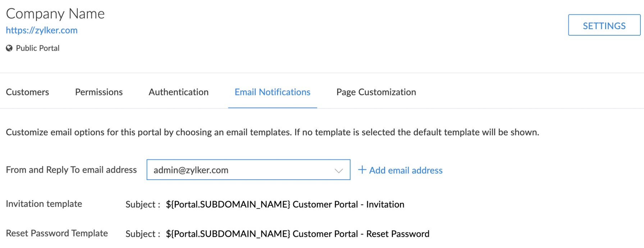Click the plus icon to add email
Image resolution: width=644 pixels, height=248 pixels.
point(362,170)
